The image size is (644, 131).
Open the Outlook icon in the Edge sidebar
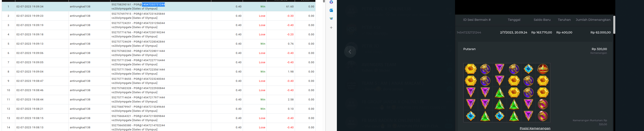pyautogui.click(x=331, y=10)
